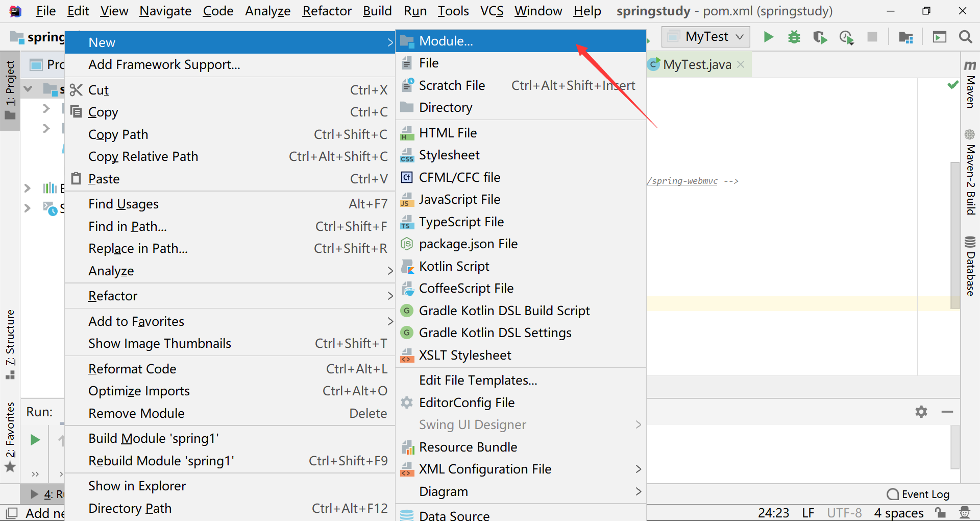
Task: Select Show in Explorer
Action: point(230,486)
